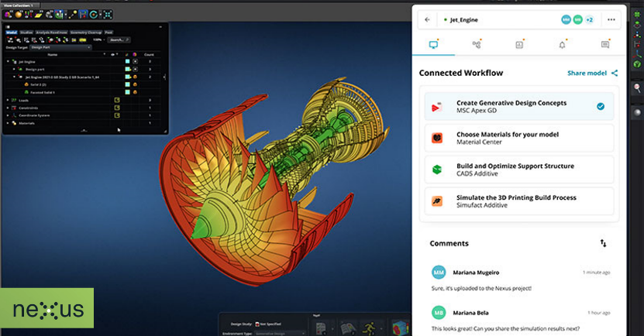Click the fit-to-view corners icon in toolbar

pyautogui.click(x=108, y=15)
